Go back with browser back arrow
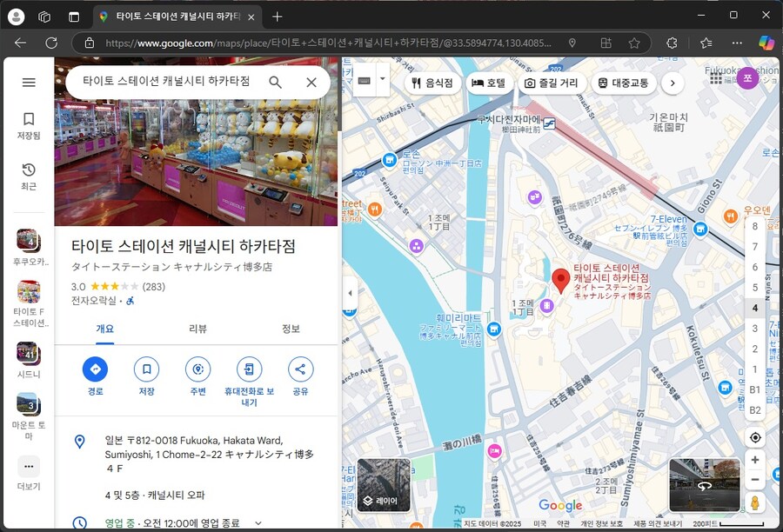Image resolution: width=783 pixels, height=532 pixels. click(21, 43)
